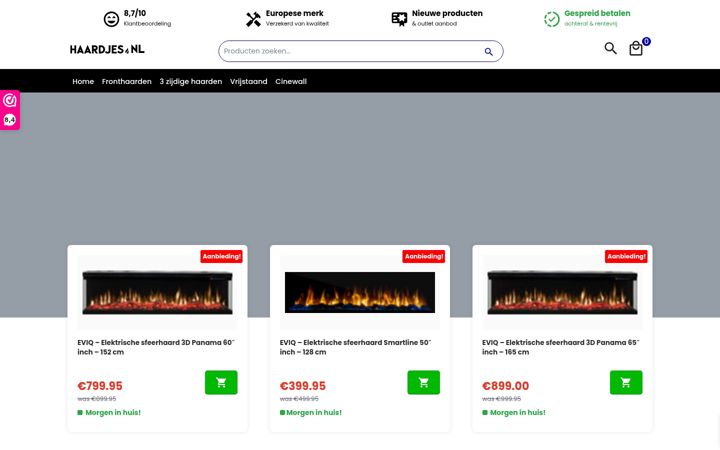Open EVIQ 3D Panama 65 inch title link
720x450 pixels.
[x=561, y=347]
